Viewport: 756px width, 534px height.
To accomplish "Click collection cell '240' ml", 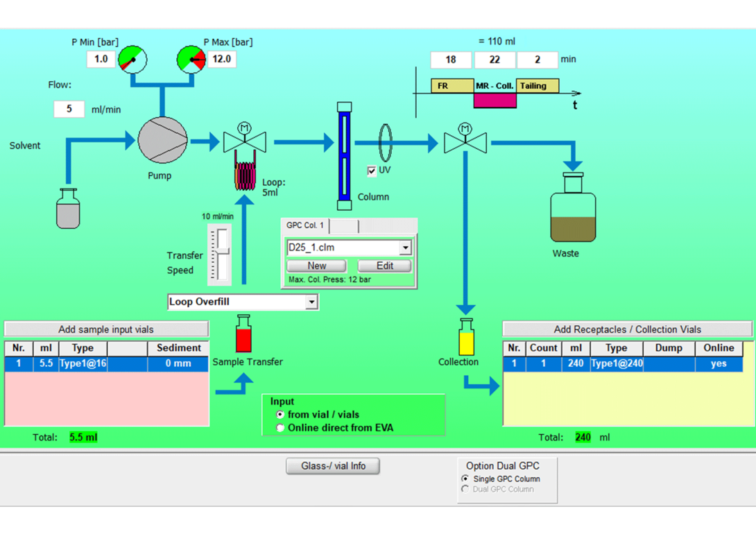I will [576, 363].
